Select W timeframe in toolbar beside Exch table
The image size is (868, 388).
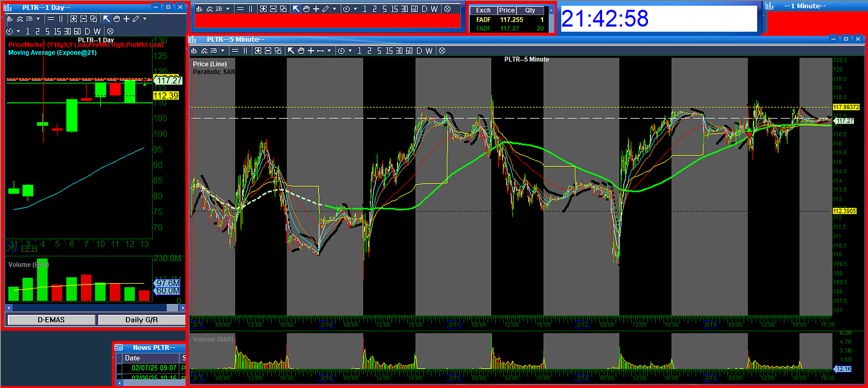click(434, 9)
